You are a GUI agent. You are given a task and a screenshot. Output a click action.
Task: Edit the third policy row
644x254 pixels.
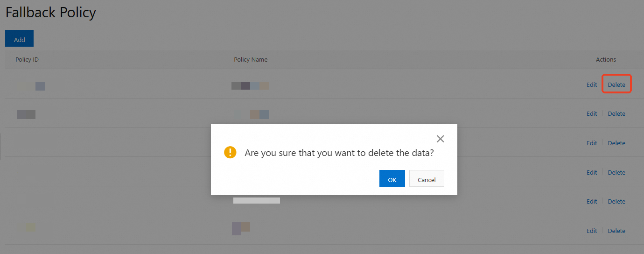click(592, 143)
